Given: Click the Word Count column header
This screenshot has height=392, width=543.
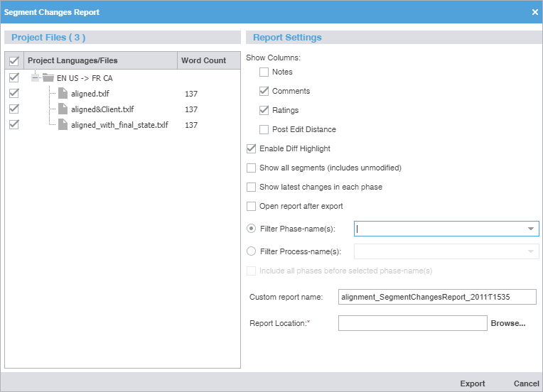Looking at the screenshot, I should pyautogui.click(x=203, y=60).
